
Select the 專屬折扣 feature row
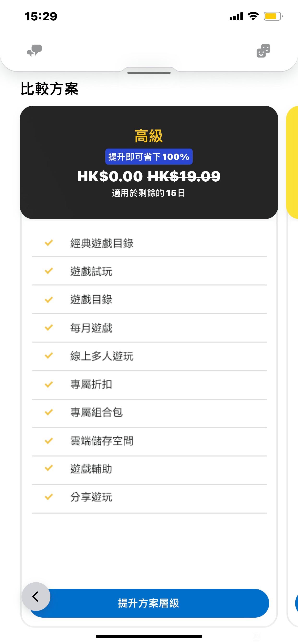[149, 384]
